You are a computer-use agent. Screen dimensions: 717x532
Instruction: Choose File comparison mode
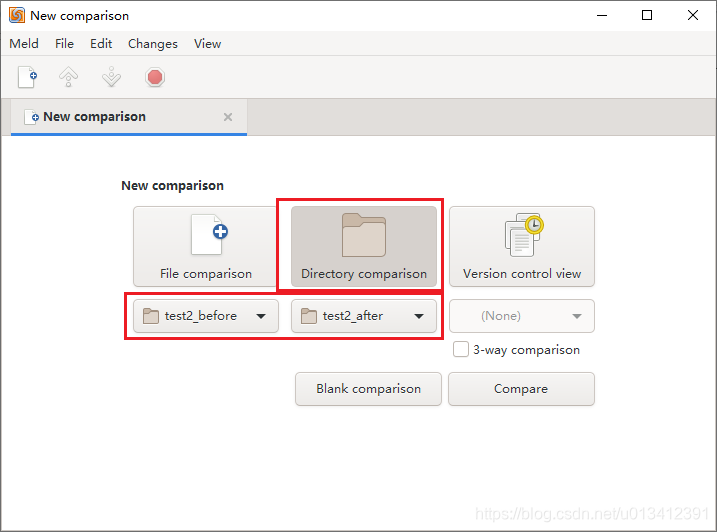206,247
